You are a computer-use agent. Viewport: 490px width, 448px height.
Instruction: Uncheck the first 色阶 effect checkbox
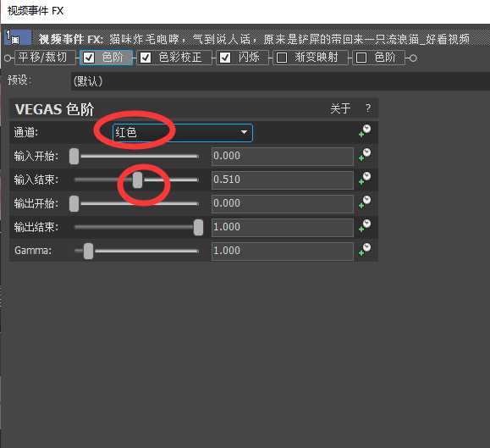(89, 58)
